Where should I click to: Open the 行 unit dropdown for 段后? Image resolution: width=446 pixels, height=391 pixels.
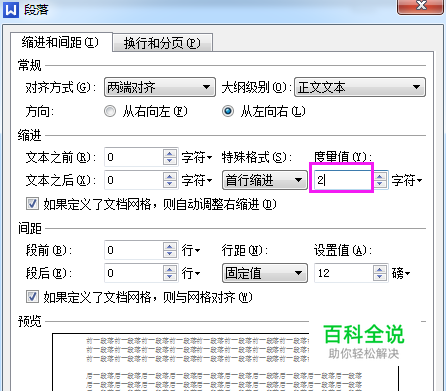191,273
